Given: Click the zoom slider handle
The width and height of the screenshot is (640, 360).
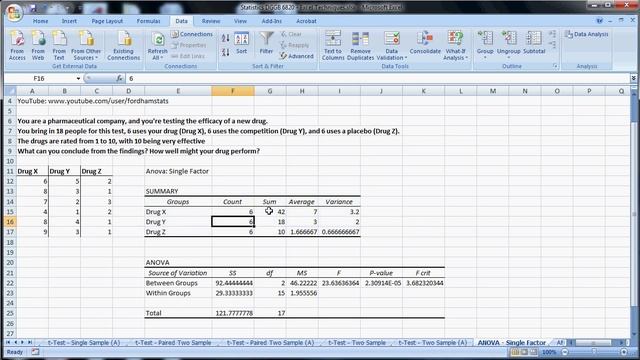Looking at the screenshot, I should click(594, 352).
